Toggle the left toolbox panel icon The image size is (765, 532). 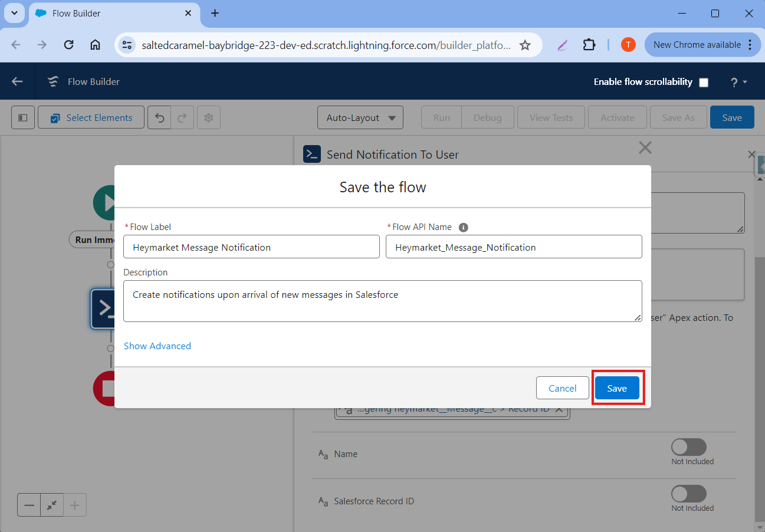coord(23,117)
